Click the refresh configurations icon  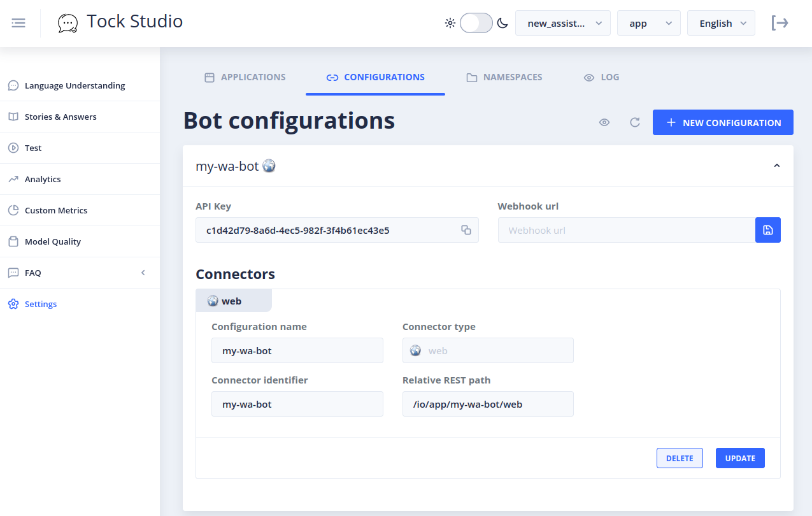(x=634, y=122)
